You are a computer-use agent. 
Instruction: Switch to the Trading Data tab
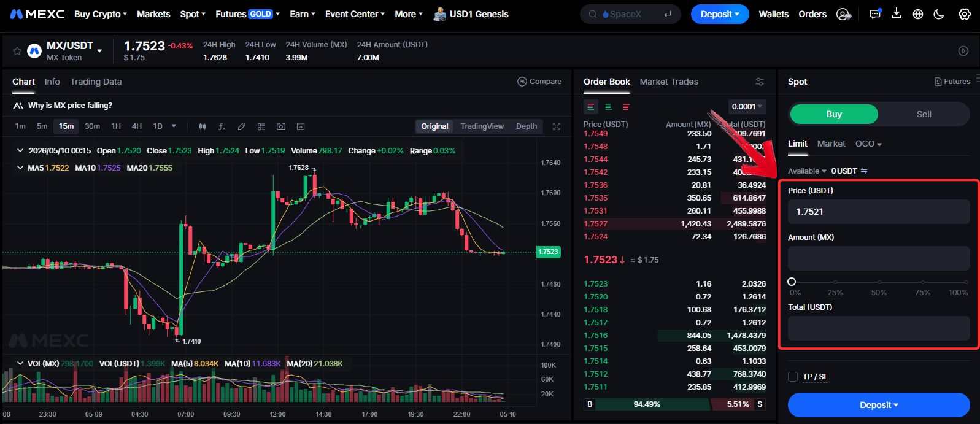[x=96, y=82]
